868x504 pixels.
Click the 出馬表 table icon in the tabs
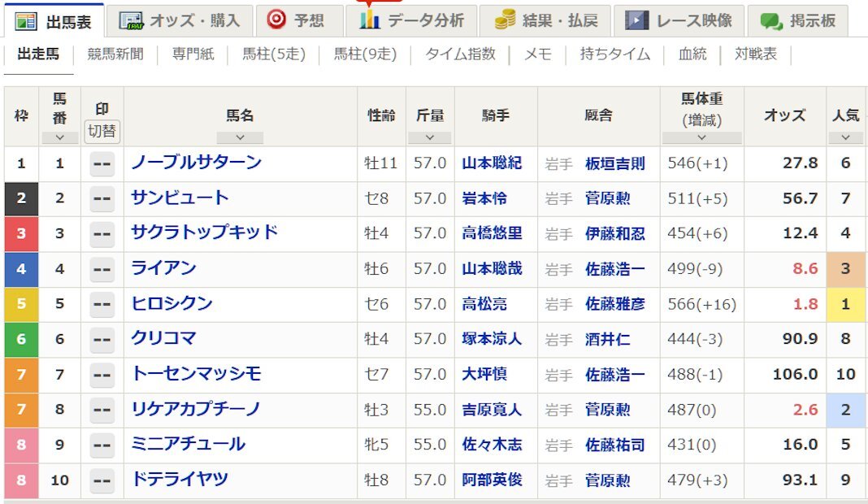click(x=26, y=21)
